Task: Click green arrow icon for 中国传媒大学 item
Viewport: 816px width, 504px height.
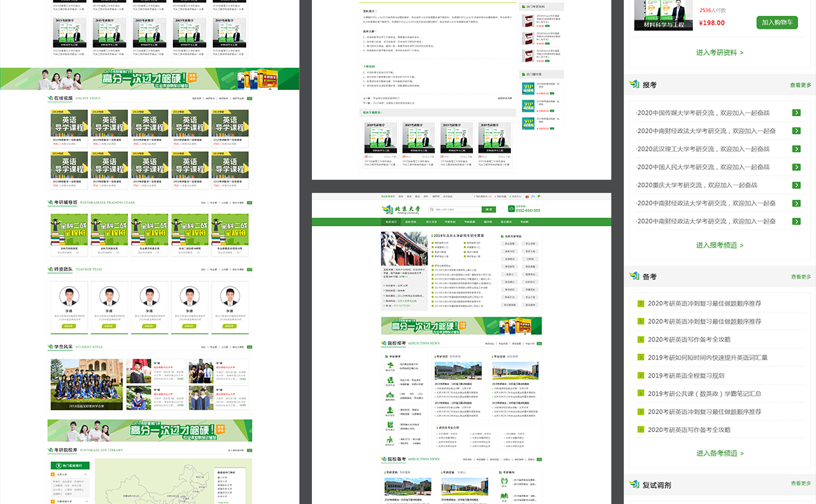Action: click(x=796, y=113)
